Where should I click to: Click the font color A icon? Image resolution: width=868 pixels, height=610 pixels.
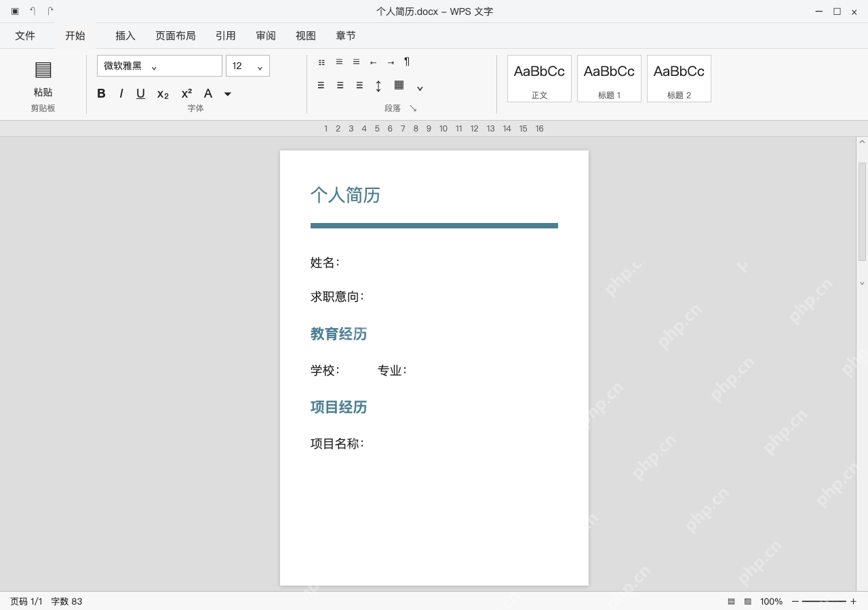point(208,94)
